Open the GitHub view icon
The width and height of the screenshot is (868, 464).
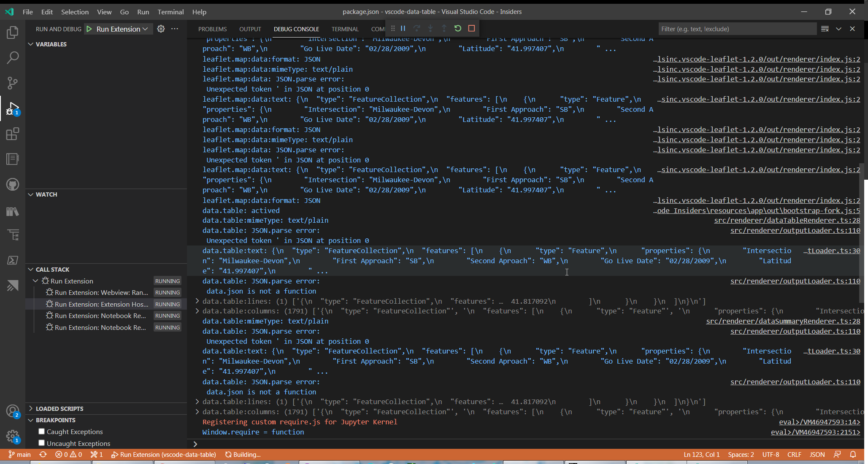click(x=13, y=184)
